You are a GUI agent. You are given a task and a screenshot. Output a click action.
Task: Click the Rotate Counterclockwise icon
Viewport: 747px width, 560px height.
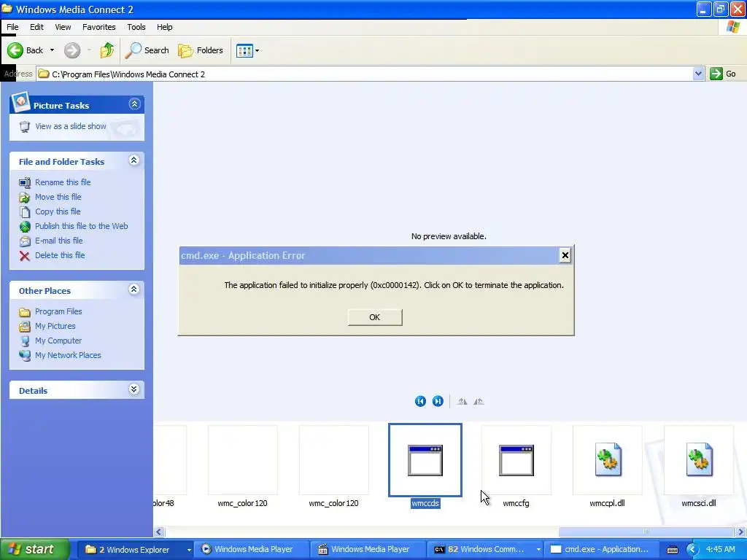point(479,402)
